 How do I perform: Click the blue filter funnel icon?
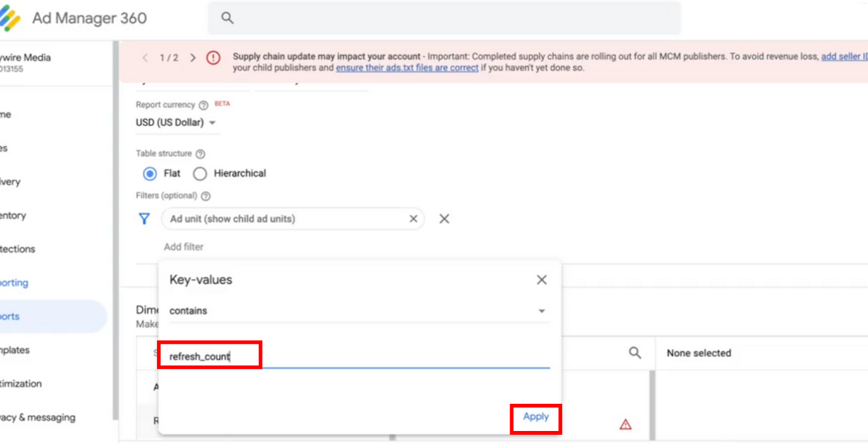pyautogui.click(x=144, y=218)
